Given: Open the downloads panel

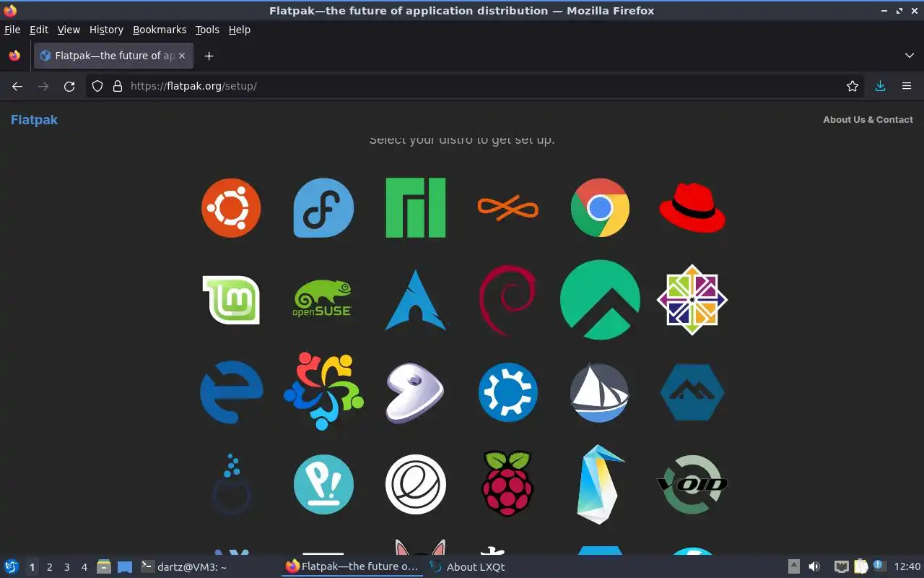Looking at the screenshot, I should click(880, 86).
